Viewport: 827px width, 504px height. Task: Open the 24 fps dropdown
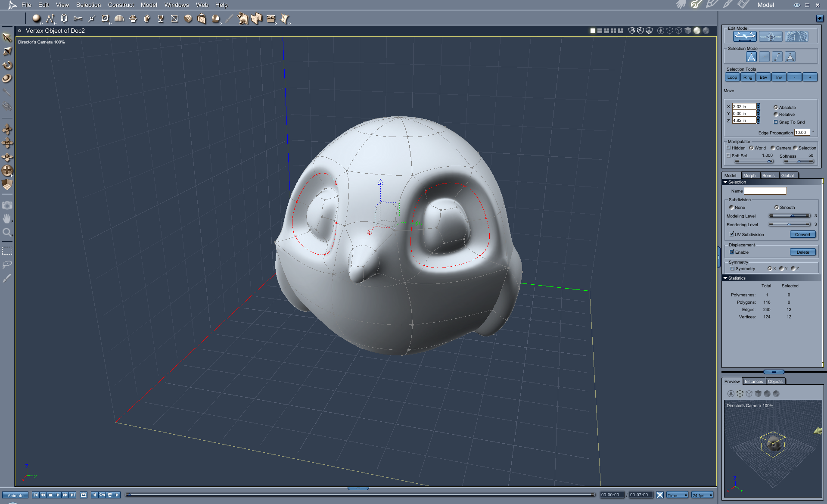[x=702, y=495]
